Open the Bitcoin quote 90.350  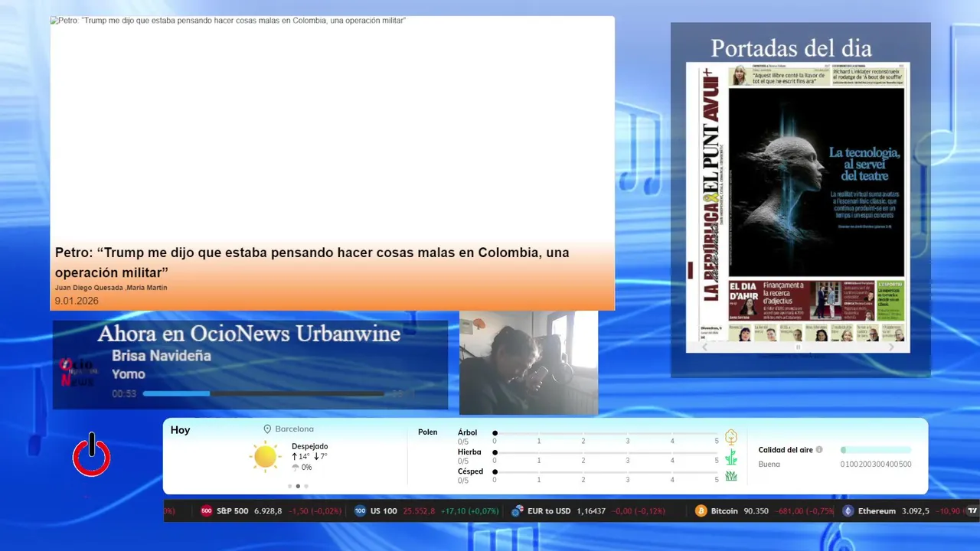[756, 511]
